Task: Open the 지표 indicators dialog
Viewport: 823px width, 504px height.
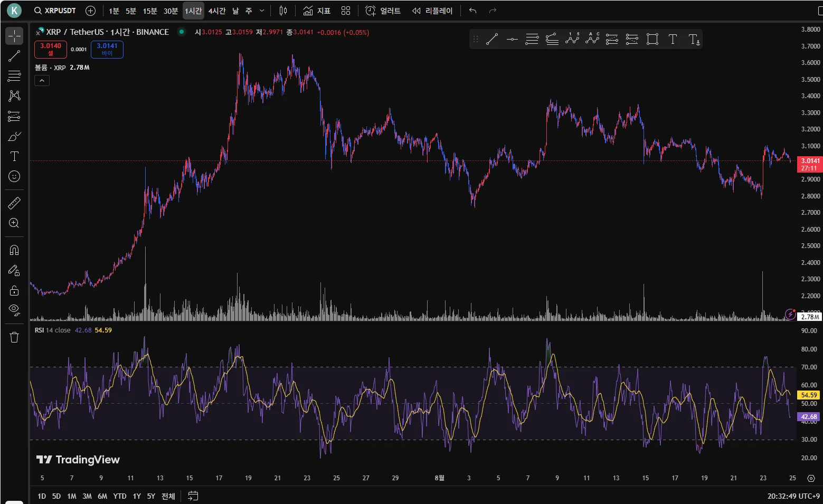Action: click(317, 11)
